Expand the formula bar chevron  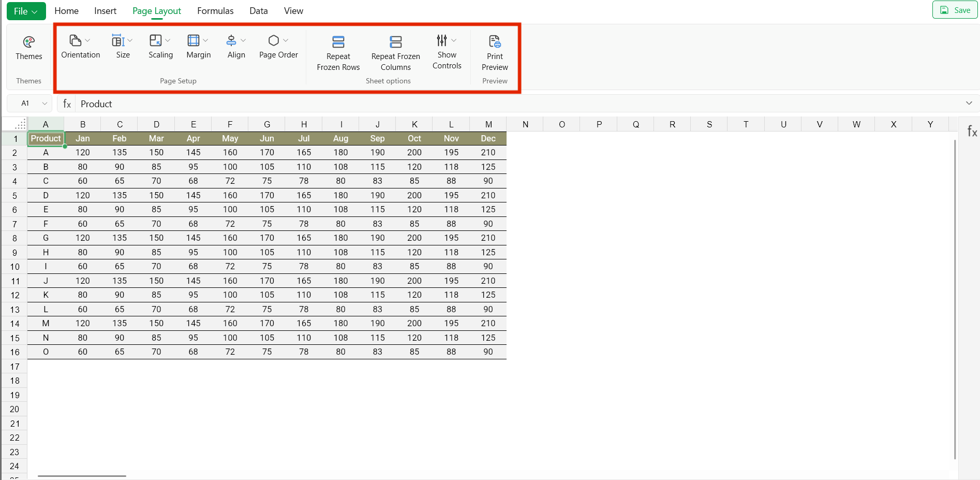pyautogui.click(x=969, y=104)
